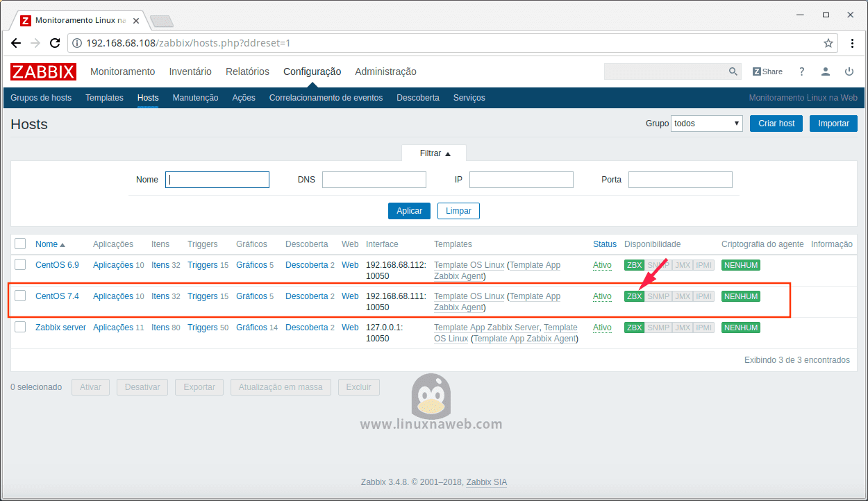The height and width of the screenshot is (501, 868).
Task: Open the Zabbix Share link
Action: click(767, 71)
